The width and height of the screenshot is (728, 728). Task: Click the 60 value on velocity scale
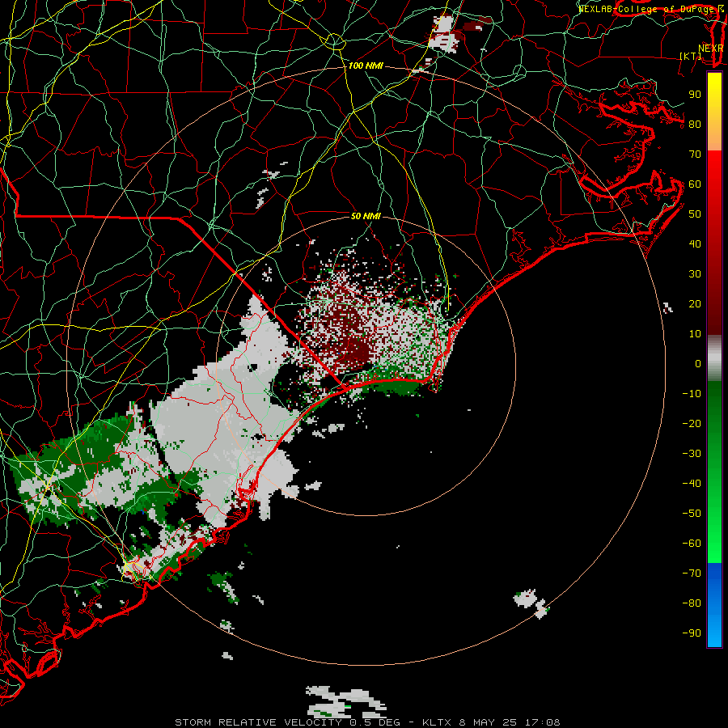coord(695,184)
